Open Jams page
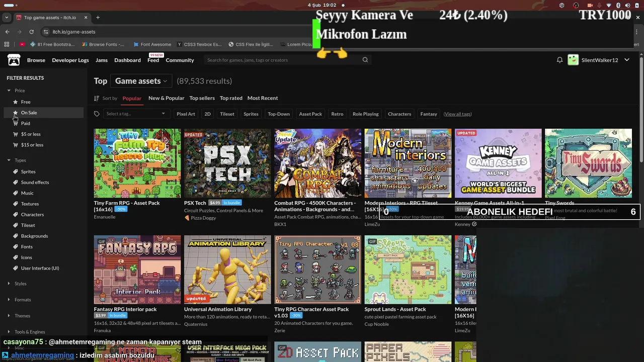This screenshot has width=644, height=362. (x=102, y=60)
